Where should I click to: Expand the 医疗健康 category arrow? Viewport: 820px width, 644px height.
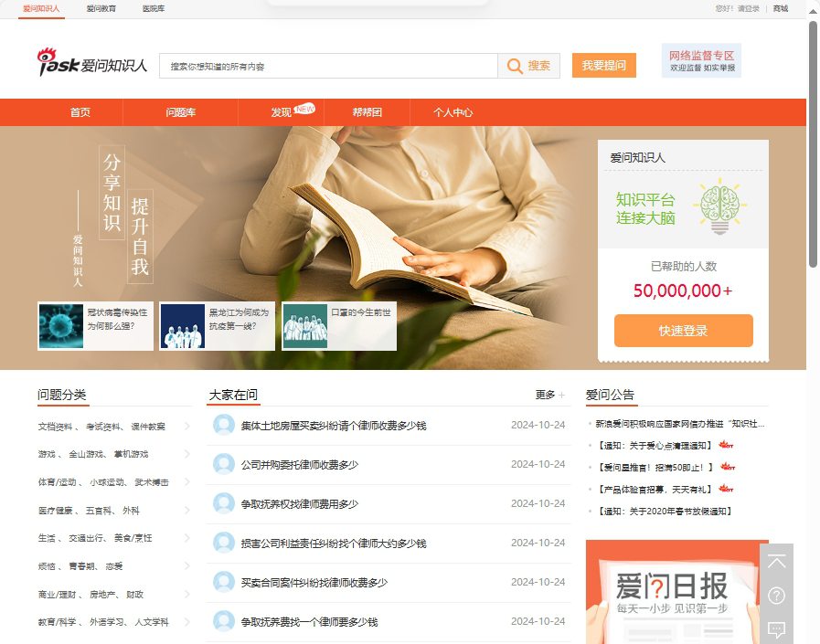click(187, 510)
